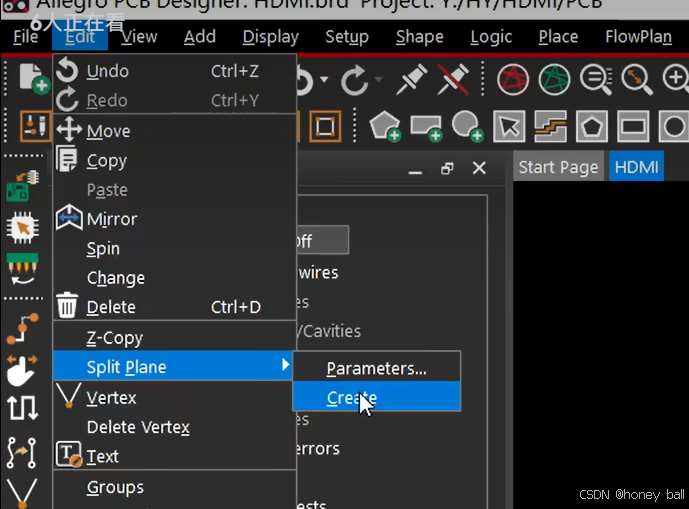Choose Delete in the Edit menu
The width and height of the screenshot is (689, 509).
175,307
